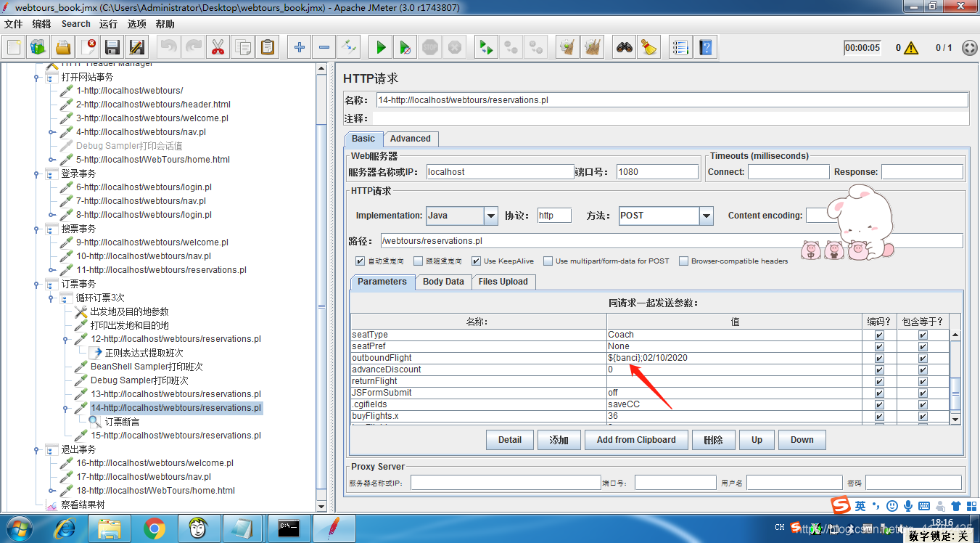Open the 文件 menu
980x543 pixels.
click(14, 24)
